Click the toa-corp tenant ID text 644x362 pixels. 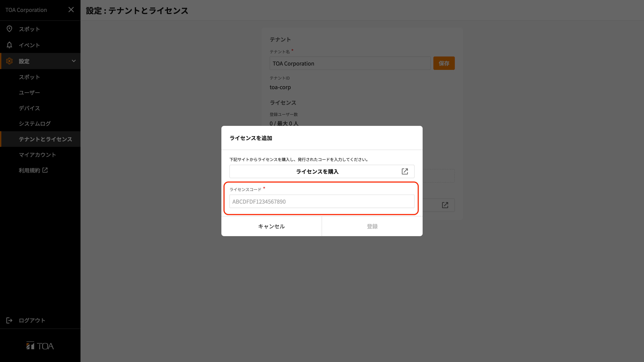coord(280,87)
